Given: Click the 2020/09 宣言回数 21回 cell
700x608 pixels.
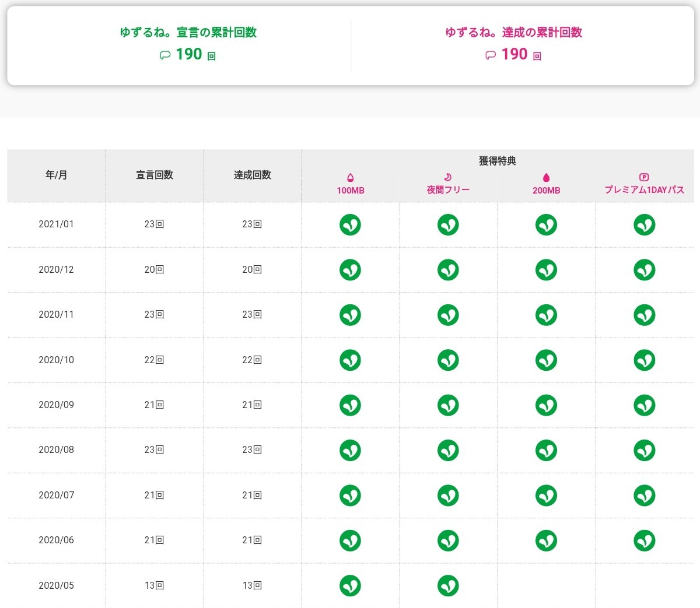Looking at the screenshot, I should coord(155,405).
